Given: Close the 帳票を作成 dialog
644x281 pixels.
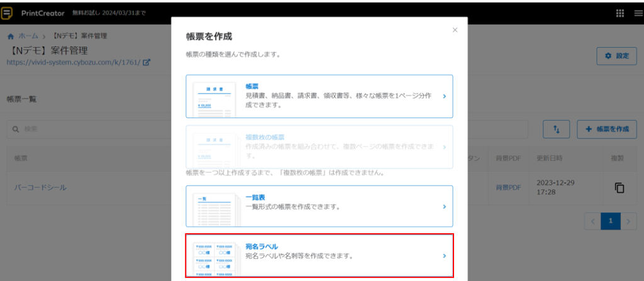Looking at the screenshot, I should click(x=455, y=30).
